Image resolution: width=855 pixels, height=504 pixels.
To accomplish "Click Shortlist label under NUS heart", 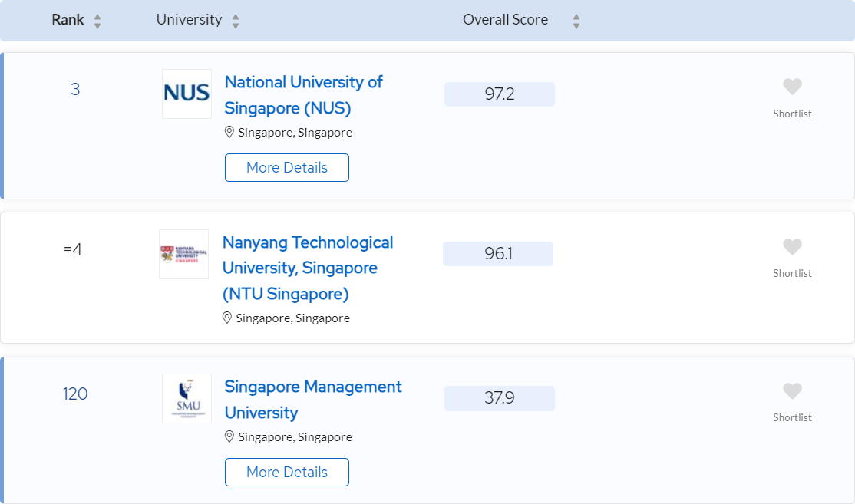I will [792, 114].
